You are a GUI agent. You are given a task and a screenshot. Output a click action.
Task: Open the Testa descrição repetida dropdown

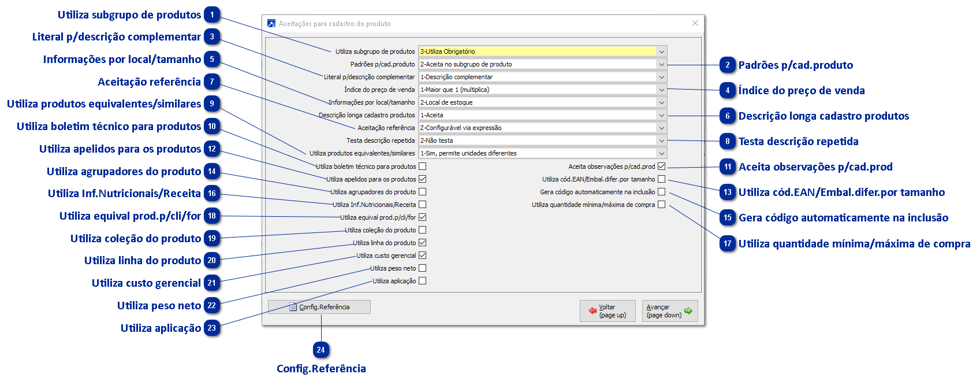point(662,140)
